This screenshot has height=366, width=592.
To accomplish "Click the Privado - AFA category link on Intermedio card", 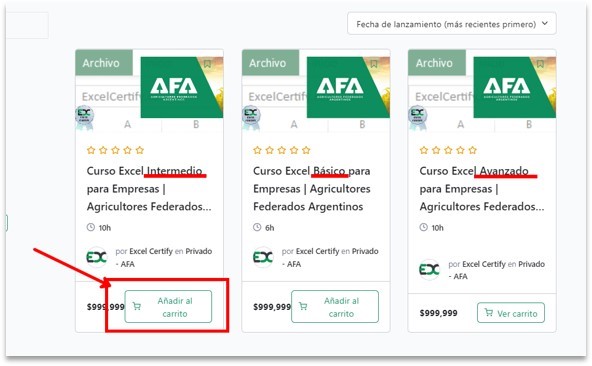I will pos(199,252).
